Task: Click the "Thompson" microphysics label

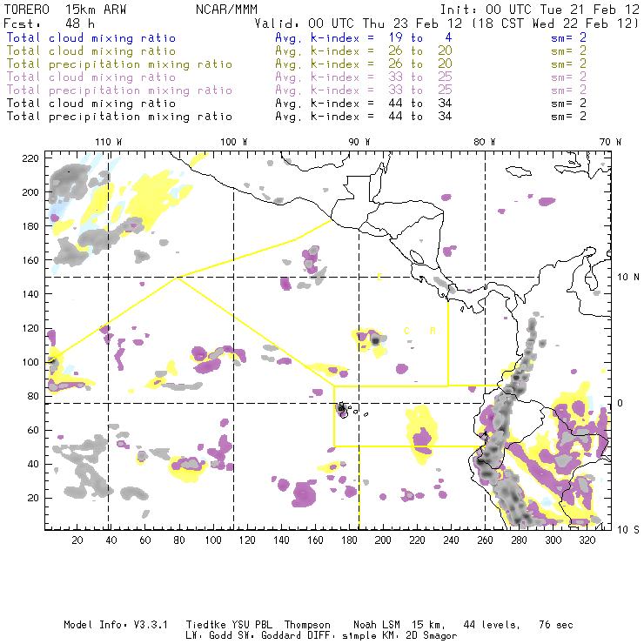Action: point(307,625)
